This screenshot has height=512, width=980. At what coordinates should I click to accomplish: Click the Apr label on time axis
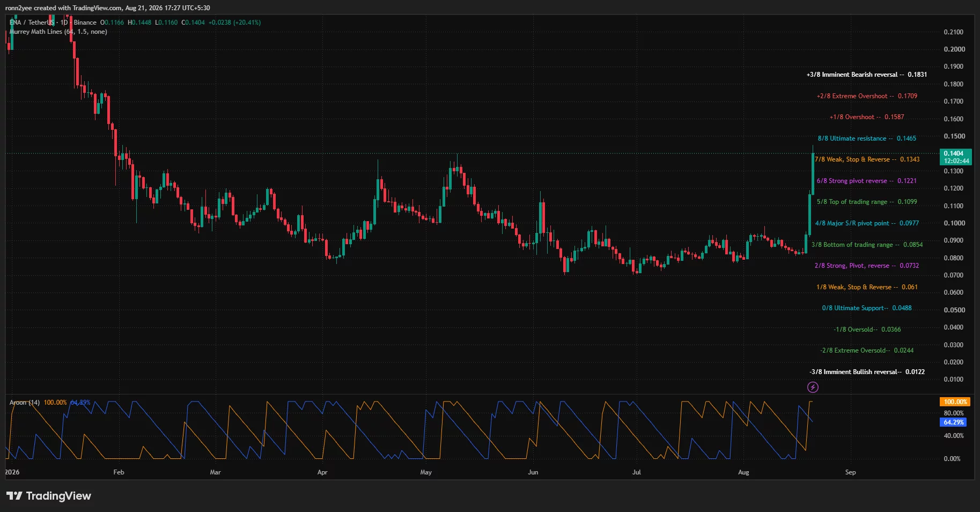(x=322, y=472)
